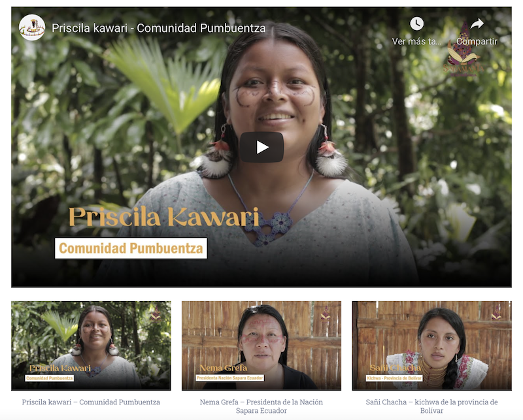
Task: Click the large 'Priscila Kawari' overlay name
Action: [x=164, y=217]
